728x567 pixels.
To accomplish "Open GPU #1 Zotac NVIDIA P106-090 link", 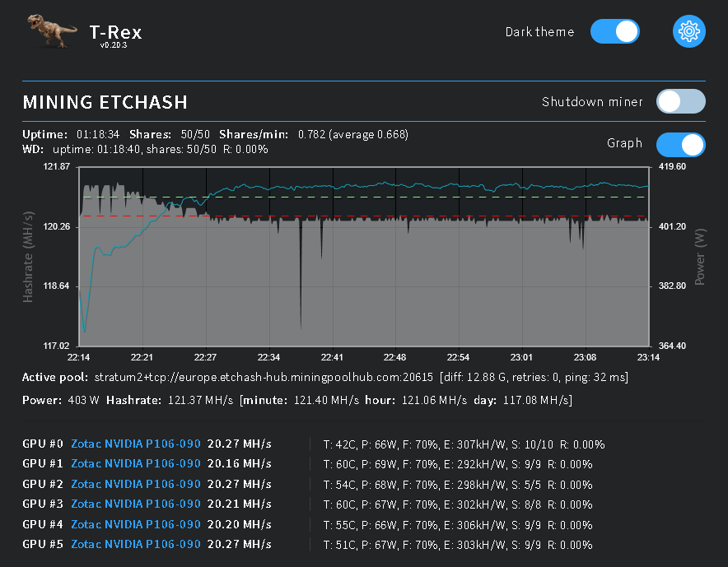I will coord(136,463).
